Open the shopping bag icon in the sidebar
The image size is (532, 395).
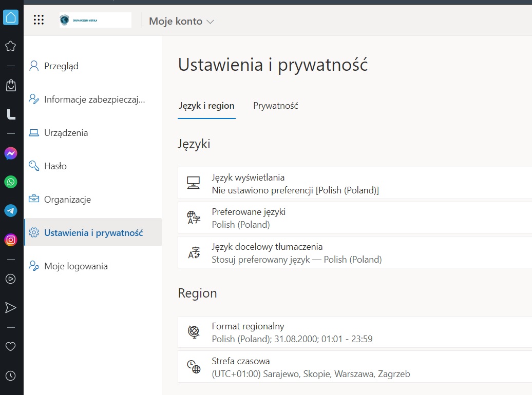point(11,85)
